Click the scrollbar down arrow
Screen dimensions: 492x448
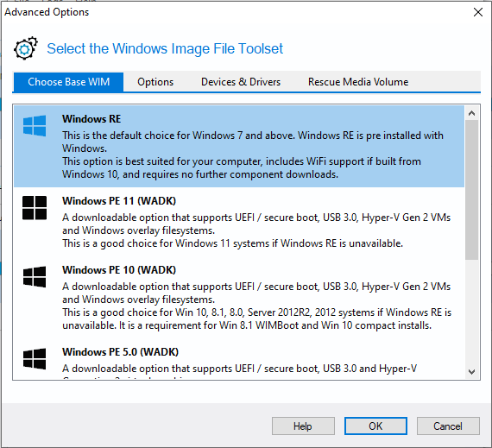click(x=471, y=372)
